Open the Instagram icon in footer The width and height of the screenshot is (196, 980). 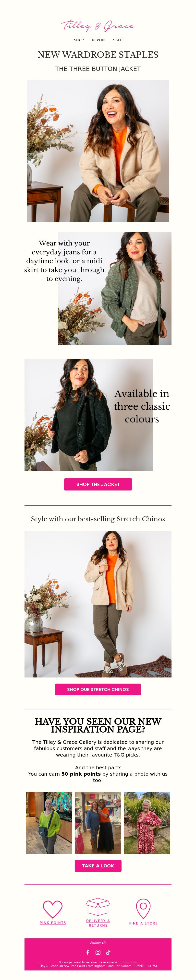click(x=98, y=952)
